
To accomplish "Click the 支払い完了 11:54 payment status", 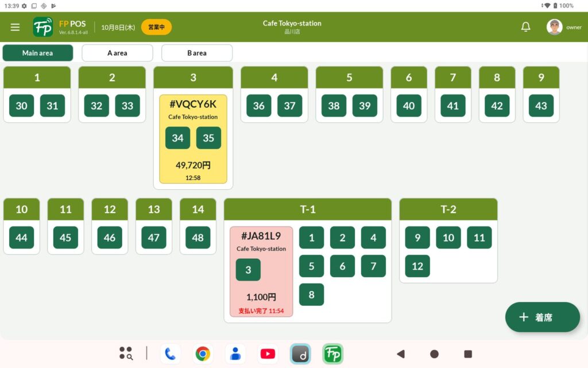I will [261, 311].
